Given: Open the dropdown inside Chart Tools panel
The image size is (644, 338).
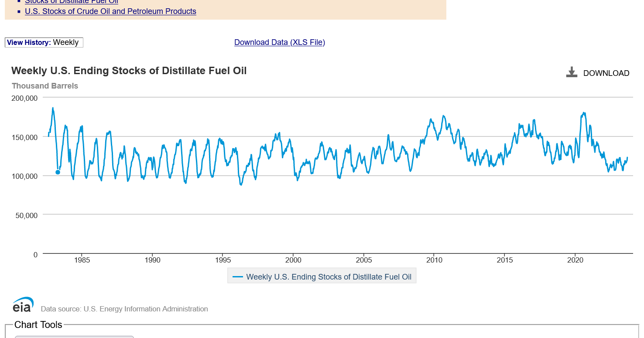Looking at the screenshot, I should [x=74, y=336].
